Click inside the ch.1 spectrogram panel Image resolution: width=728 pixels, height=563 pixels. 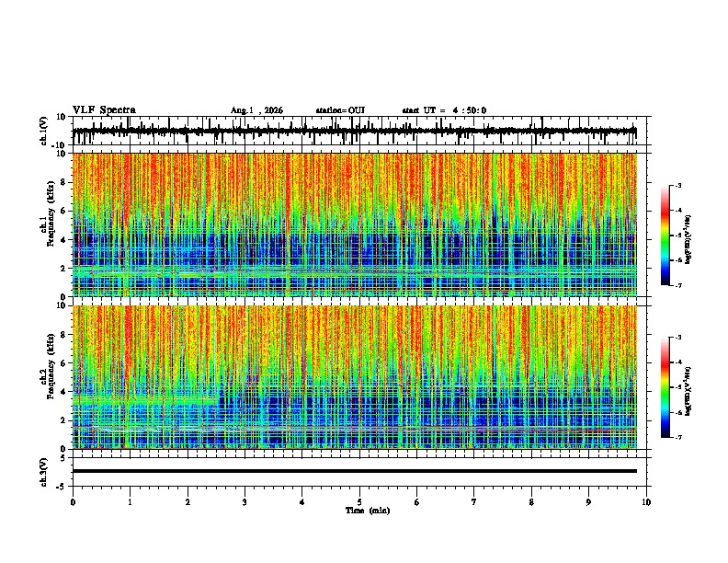point(355,224)
